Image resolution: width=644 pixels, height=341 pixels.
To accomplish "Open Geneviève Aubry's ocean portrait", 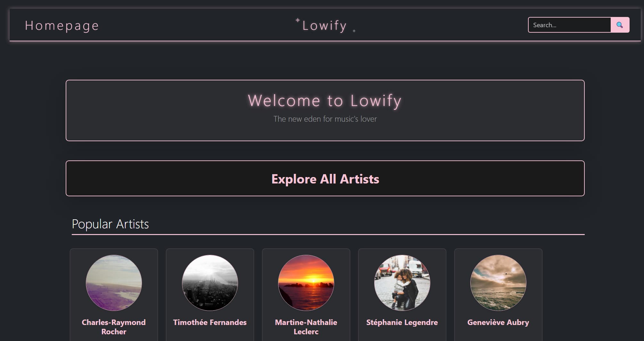I will 498,283.
